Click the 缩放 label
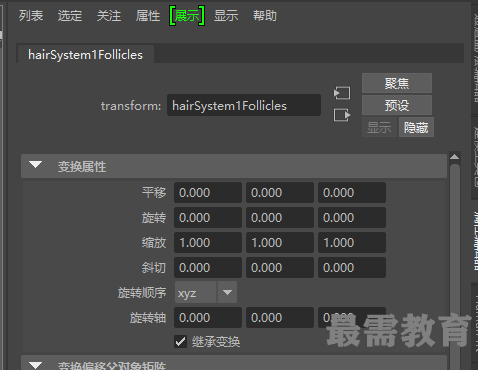 tap(154, 243)
